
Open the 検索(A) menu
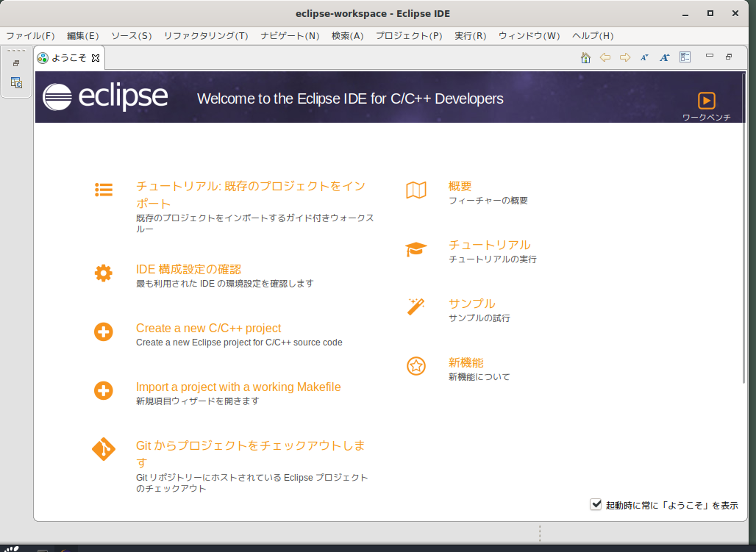348,36
